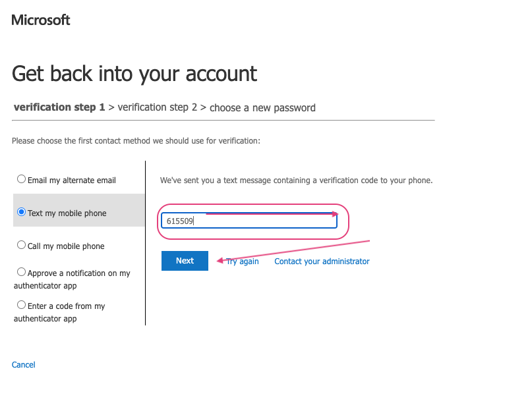Screen dimensions: 532x415
Task: Click the 'choose a new password' breadcrumb text
Action: click(262, 108)
